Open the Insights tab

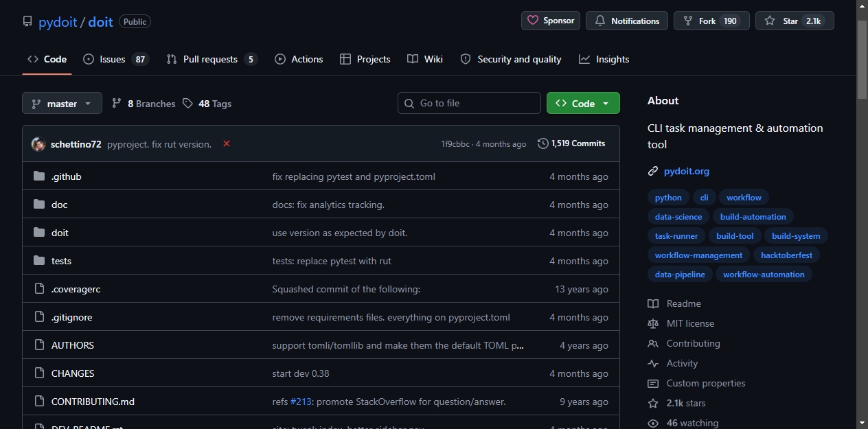coord(604,59)
